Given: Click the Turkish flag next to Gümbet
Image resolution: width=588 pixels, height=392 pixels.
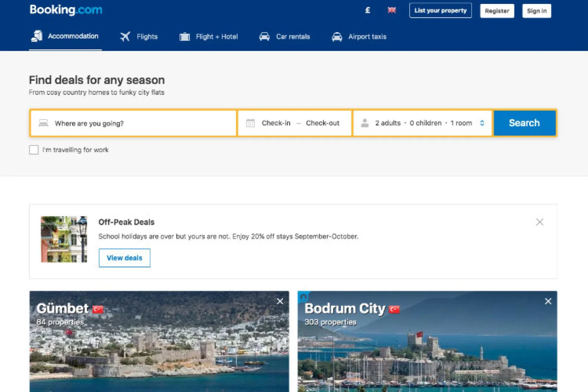Looking at the screenshot, I should (x=98, y=309).
